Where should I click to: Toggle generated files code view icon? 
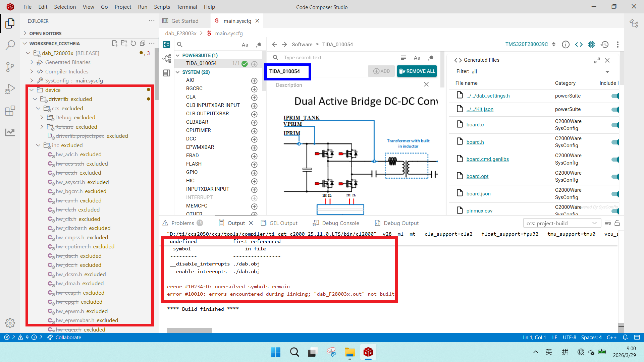click(x=579, y=44)
